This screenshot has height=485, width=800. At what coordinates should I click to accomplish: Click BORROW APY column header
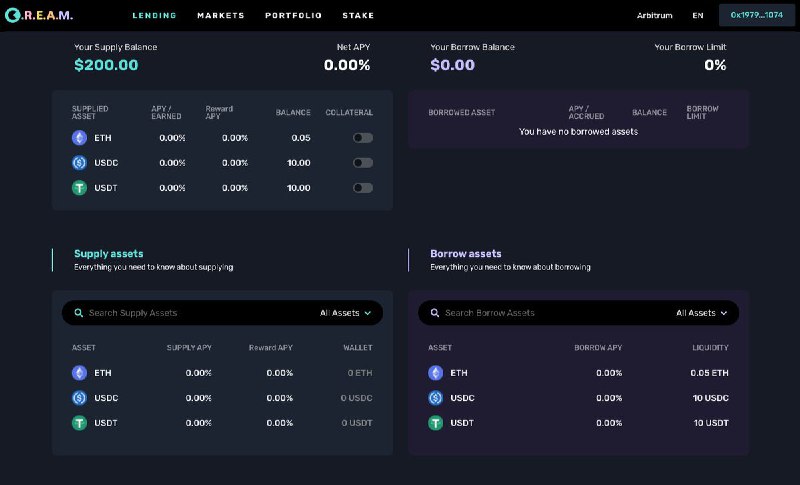tap(598, 347)
